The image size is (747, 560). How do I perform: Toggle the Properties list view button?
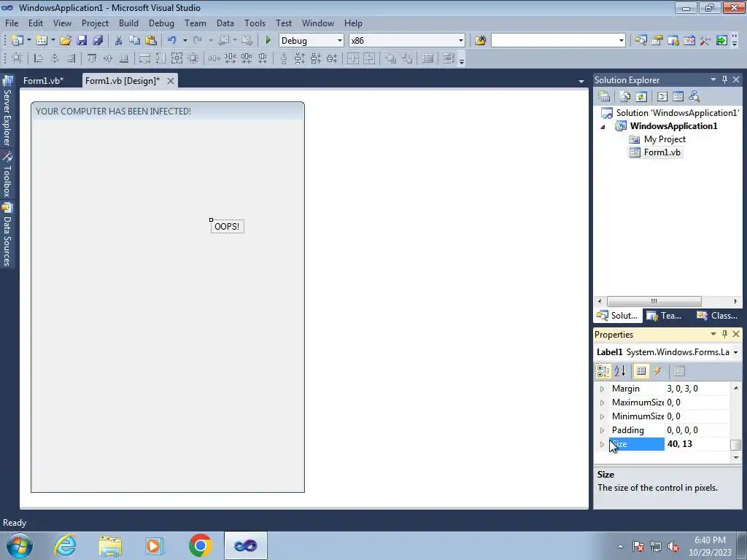click(x=641, y=371)
